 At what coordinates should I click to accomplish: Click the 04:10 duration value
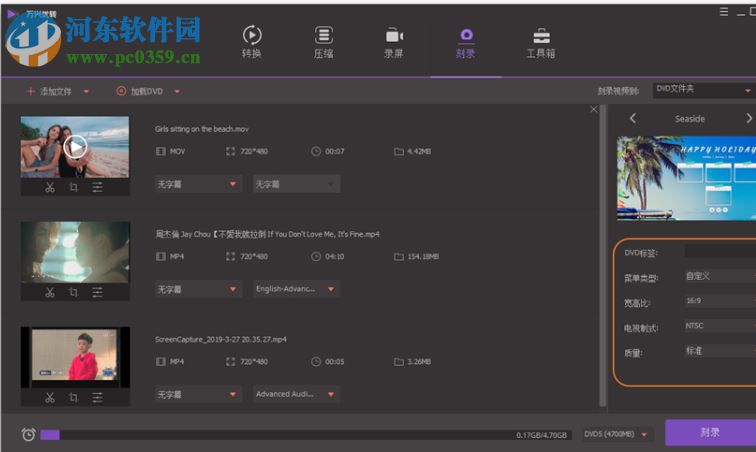click(335, 256)
